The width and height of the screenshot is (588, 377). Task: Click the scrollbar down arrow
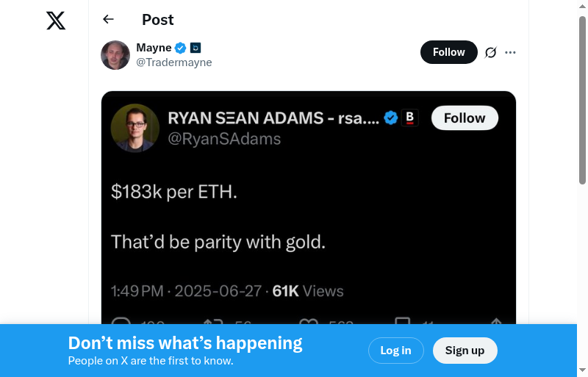click(x=582, y=370)
